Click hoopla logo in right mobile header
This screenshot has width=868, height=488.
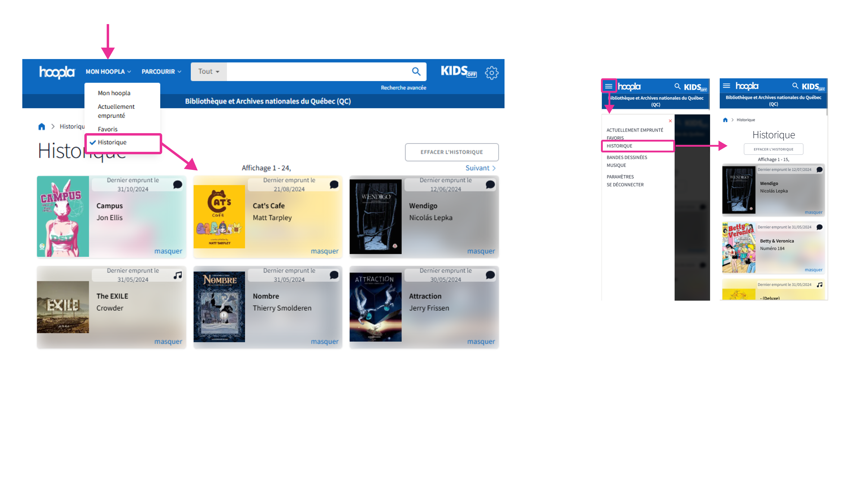click(x=747, y=86)
